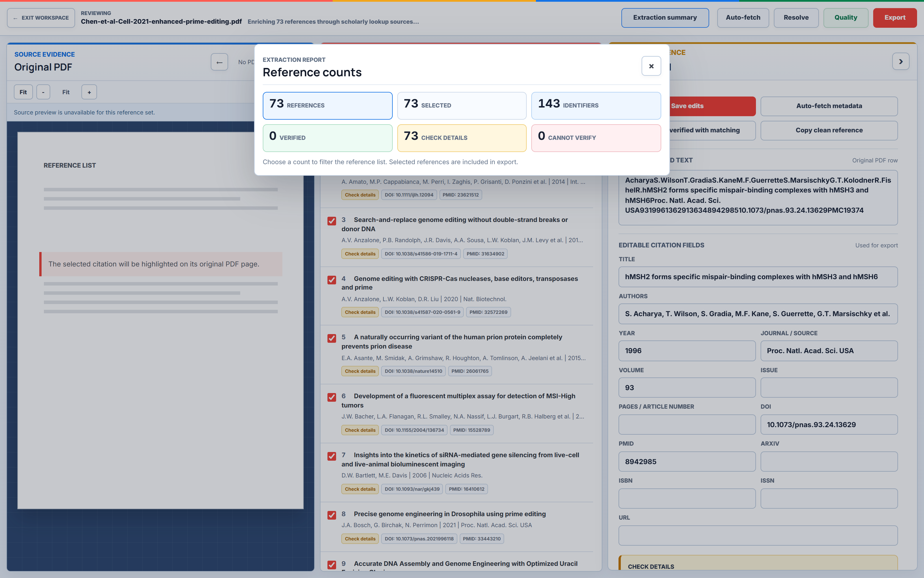Click the PDF file name in header

click(161, 22)
